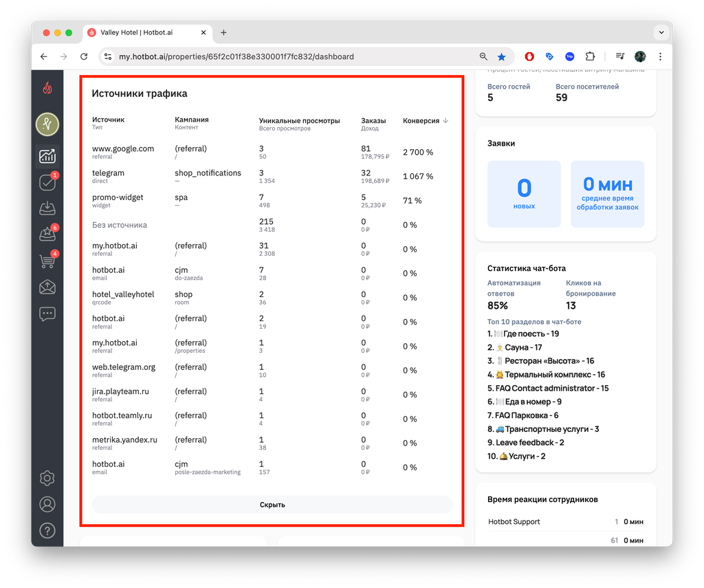Click the Сауна - 17 entry
The width and height of the screenshot is (704, 588).
514,347
